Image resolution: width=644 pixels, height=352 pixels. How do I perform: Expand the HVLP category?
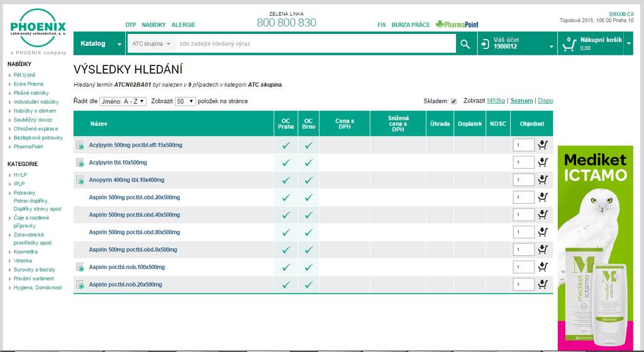click(19, 175)
